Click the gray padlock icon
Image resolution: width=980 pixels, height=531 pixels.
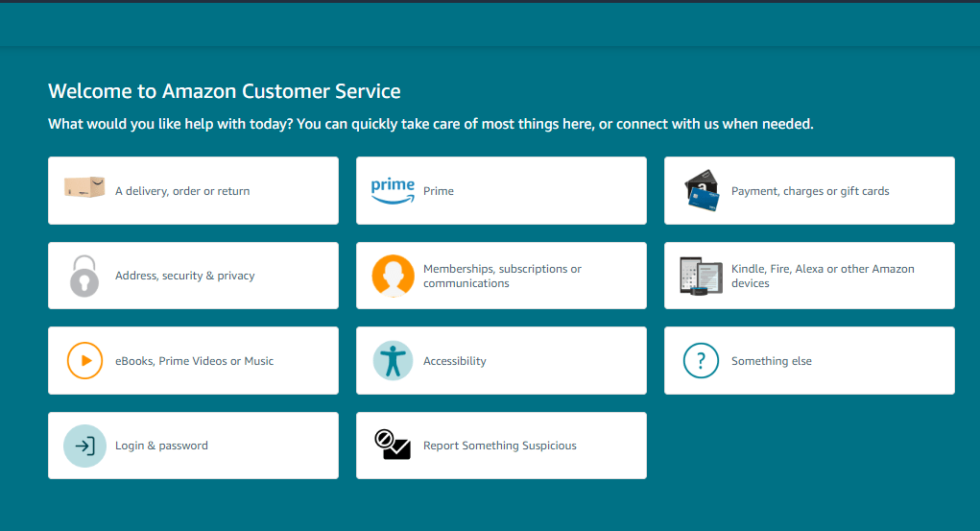84,276
